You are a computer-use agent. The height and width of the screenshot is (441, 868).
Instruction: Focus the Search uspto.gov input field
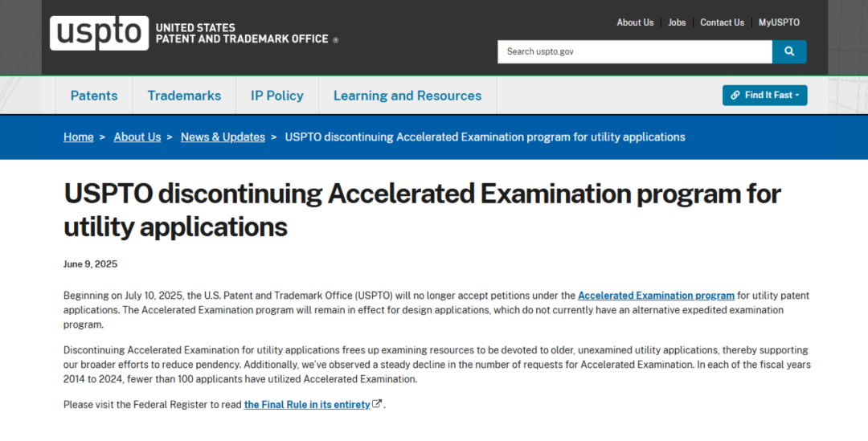pyautogui.click(x=634, y=51)
